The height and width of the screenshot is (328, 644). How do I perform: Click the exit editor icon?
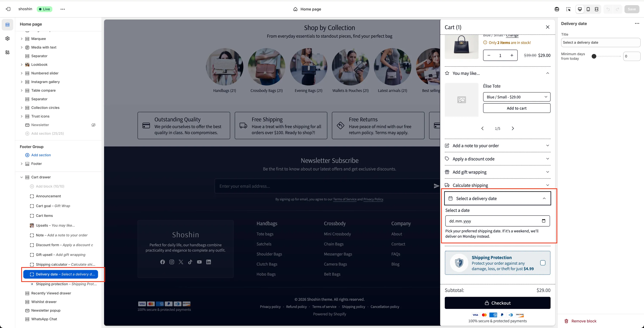tap(8, 9)
